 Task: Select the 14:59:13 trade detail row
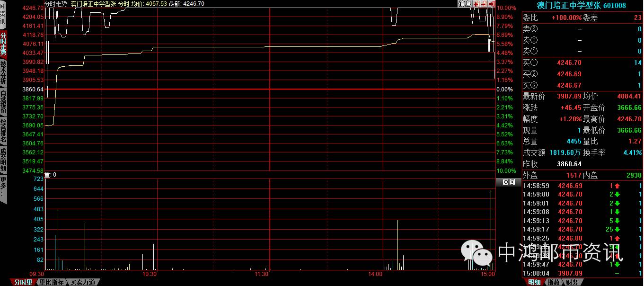582,221
